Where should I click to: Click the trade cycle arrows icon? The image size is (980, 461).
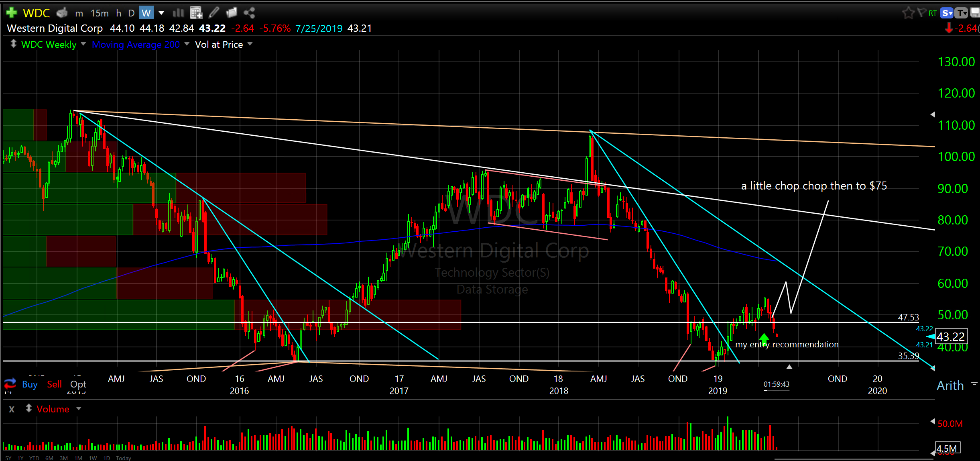point(10,383)
